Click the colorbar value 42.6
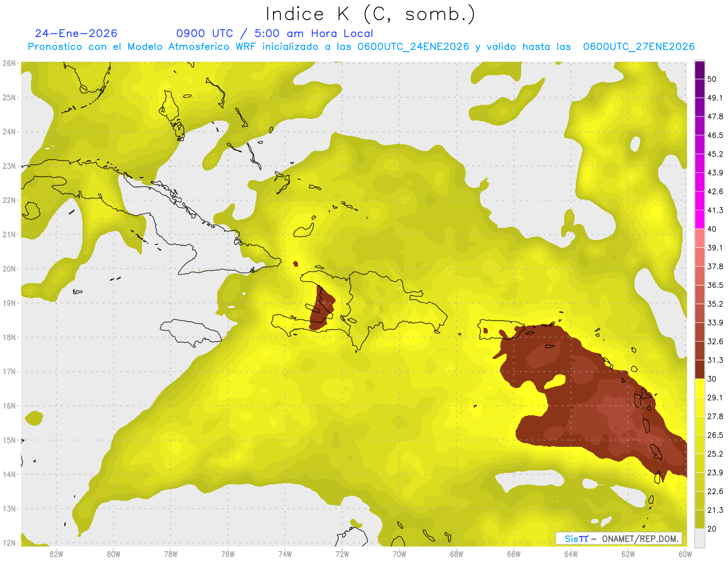The height and width of the screenshot is (562, 728). (715, 192)
